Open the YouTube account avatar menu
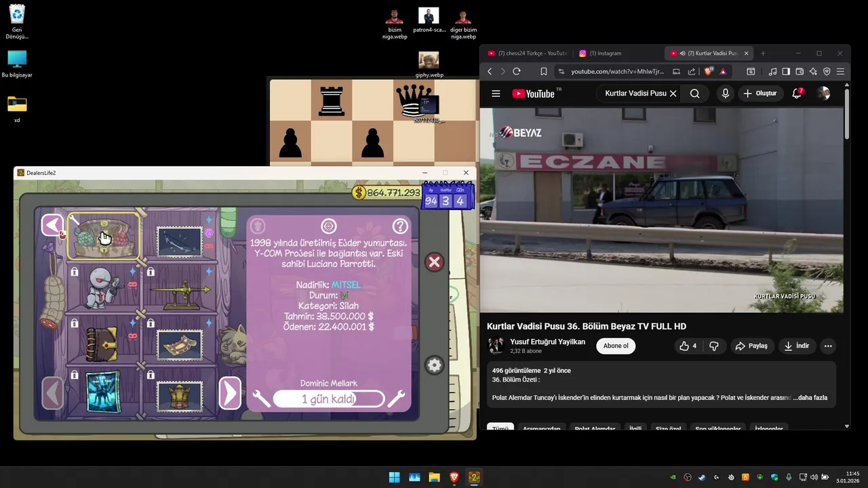 [x=823, y=94]
